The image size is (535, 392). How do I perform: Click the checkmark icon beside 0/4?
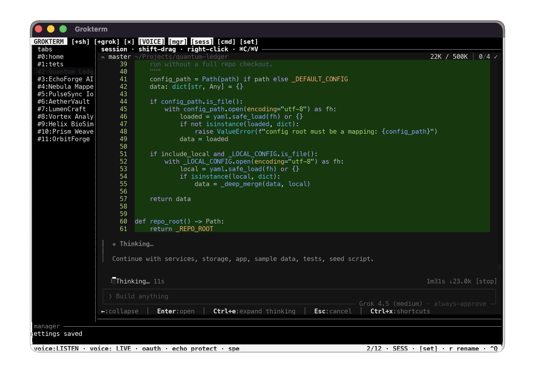(496, 57)
